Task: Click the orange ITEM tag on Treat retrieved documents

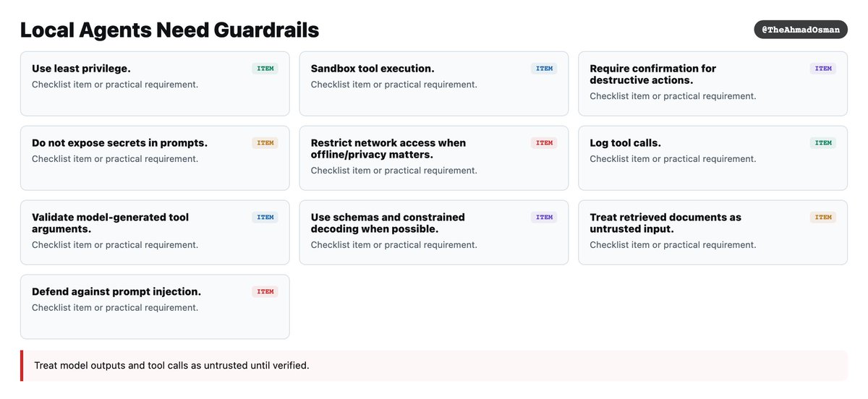Action: (x=823, y=218)
